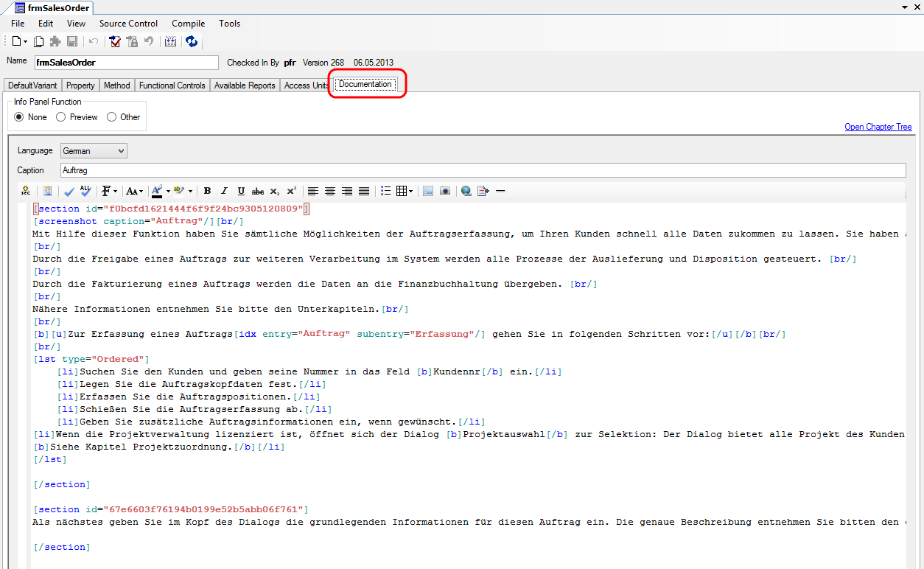924x569 pixels.
Task: Click the copy pages icon in main toolbar
Action: tap(39, 42)
